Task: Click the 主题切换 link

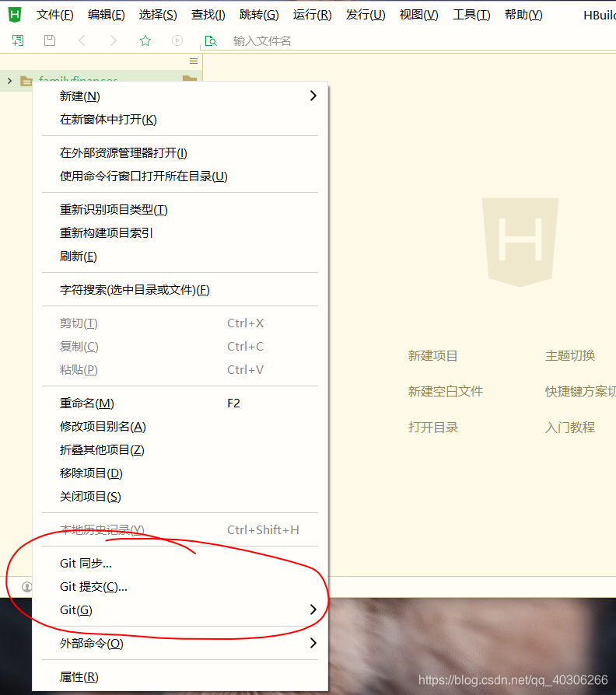Action: tap(570, 355)
